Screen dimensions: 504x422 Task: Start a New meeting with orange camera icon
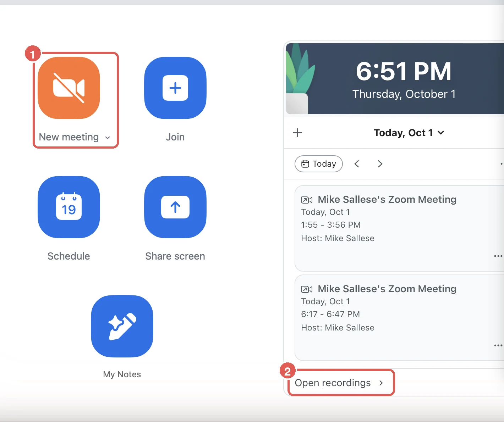coord(69,88)
